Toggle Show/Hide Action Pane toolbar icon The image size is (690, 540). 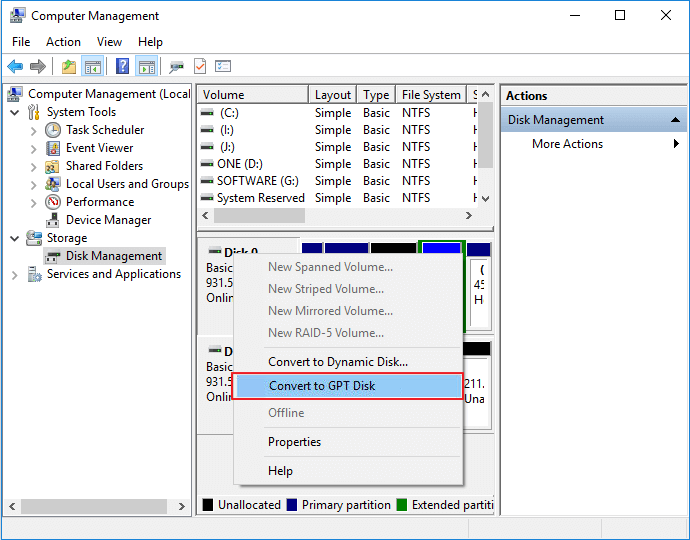(146, 67)
